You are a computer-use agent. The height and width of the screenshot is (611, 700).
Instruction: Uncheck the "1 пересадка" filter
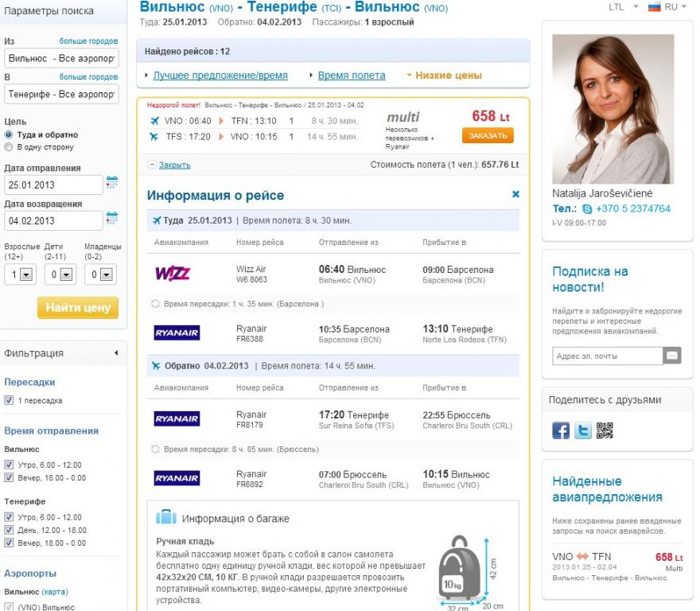point(9,400)
